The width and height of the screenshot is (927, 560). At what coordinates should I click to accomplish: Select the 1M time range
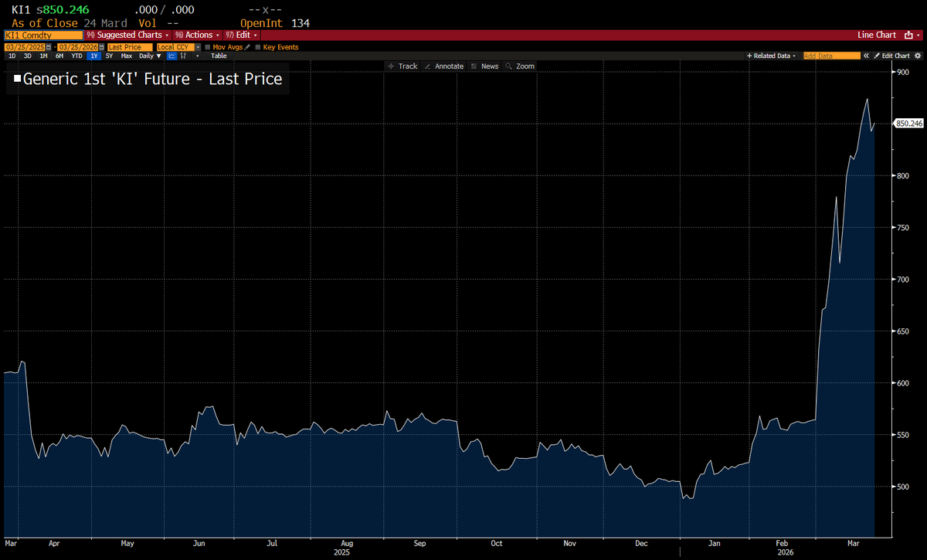pyautogui.click(x=43, y=56)
